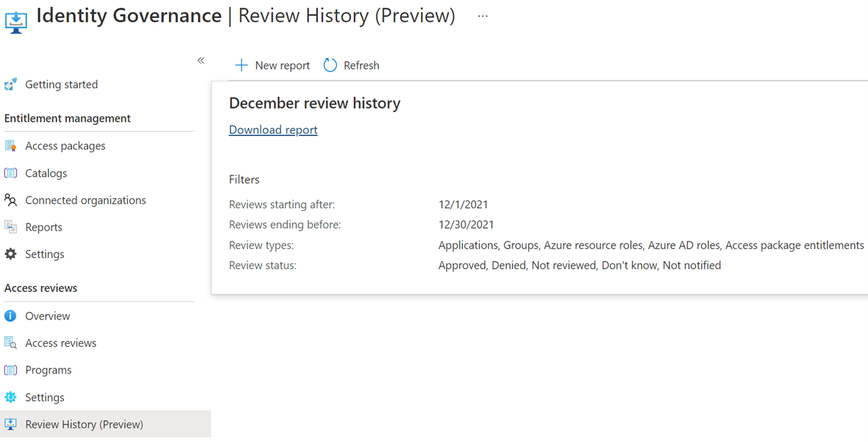Click the Identity Governance header icon
This screenshot has height=442, width=868.
[16, 21]
